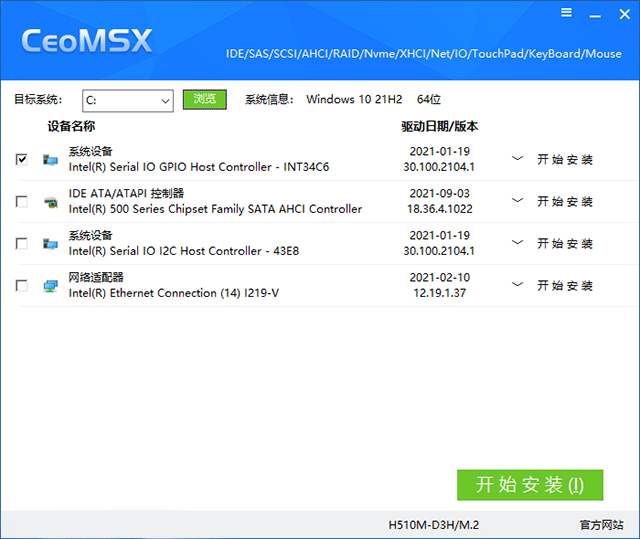Select text Intel(R) Serial IO GPIO Host Controller - INT34C6

pyautogui.click(x=199, y=167)
